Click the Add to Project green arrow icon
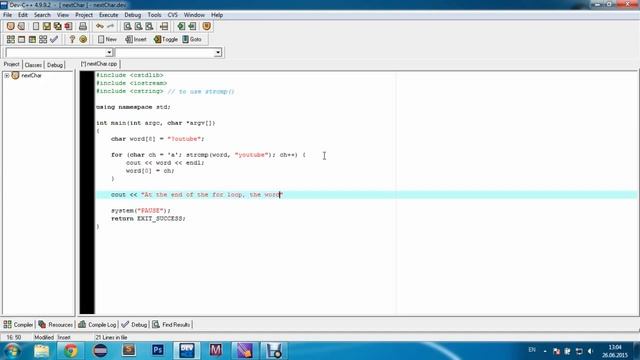Screen dimensions: 640x360 tap(181, 26)
